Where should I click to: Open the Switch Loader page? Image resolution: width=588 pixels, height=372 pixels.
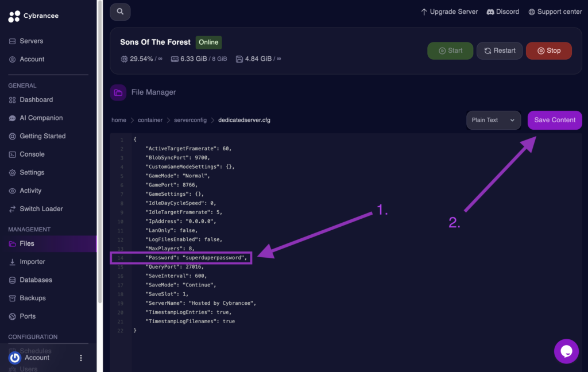(41, 209)
